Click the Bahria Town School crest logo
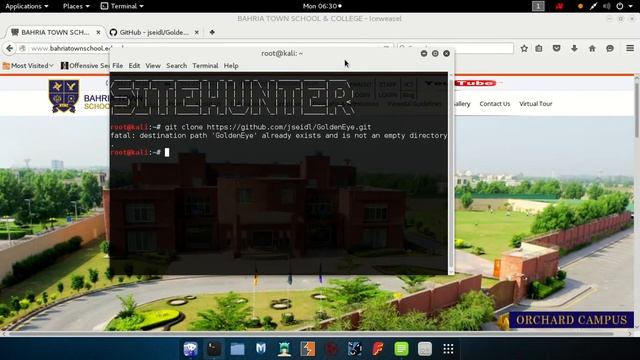640x360 pixels. click(64, 96)
